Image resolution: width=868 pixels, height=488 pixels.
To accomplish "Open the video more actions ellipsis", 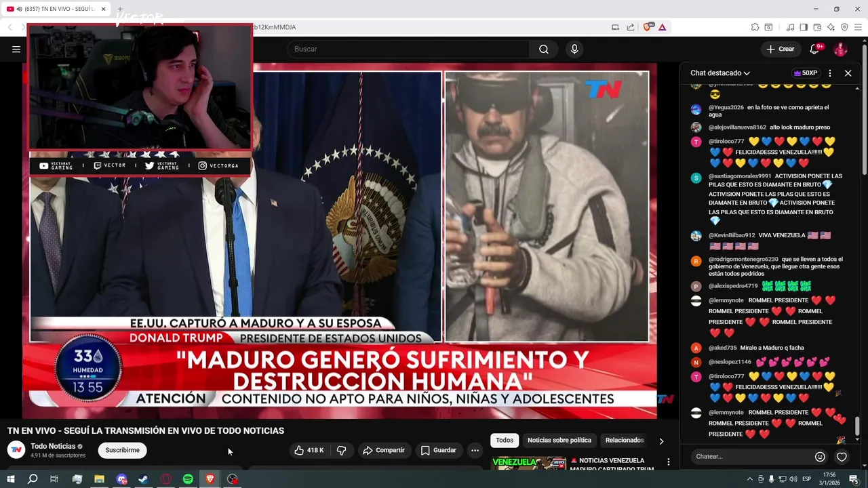I will pyautogui.click(x=475, y=450).
